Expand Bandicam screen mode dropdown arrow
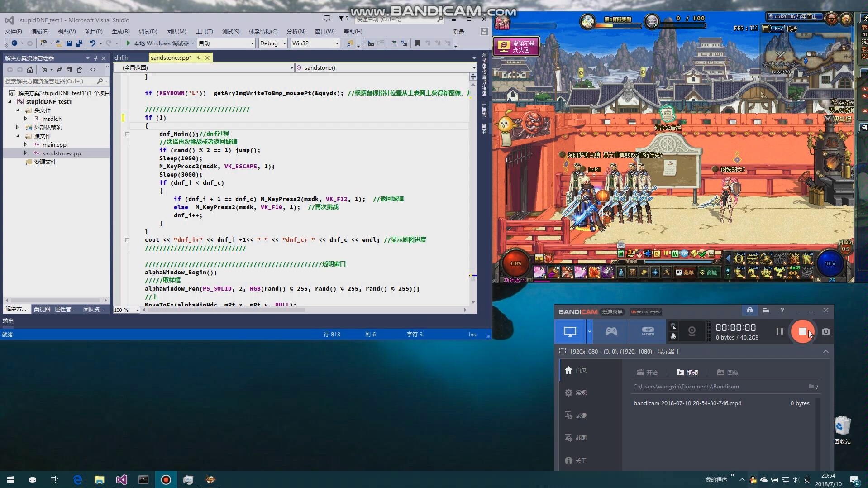Image resolution: width=868 pixels, height=488 pixels. [x=589, y=331]
